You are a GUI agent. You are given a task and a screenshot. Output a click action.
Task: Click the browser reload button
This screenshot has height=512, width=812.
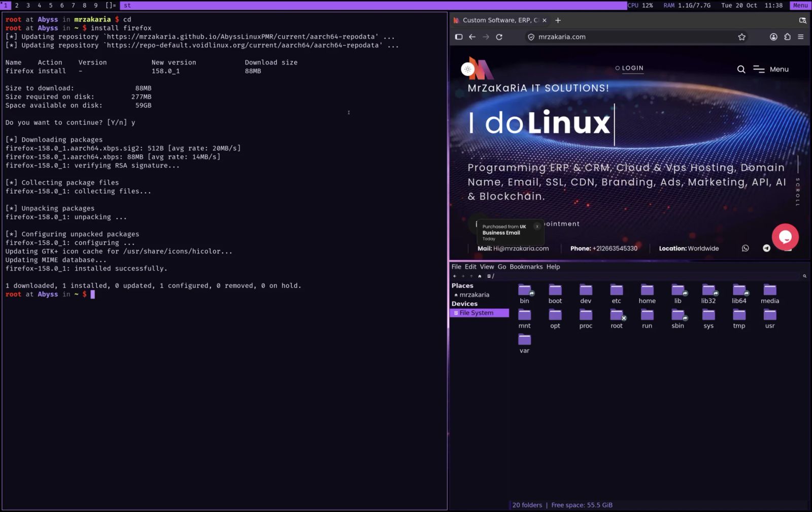click(x=499, y=37)
